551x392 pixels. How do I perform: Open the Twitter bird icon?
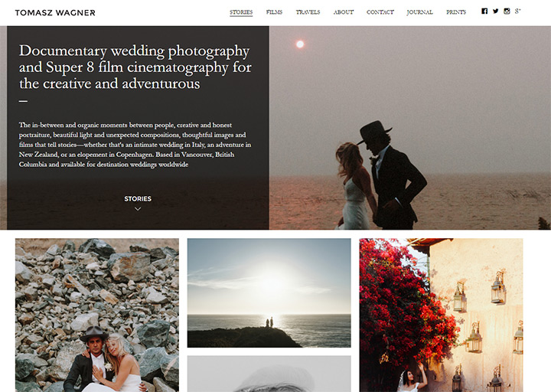coord(495,11)
